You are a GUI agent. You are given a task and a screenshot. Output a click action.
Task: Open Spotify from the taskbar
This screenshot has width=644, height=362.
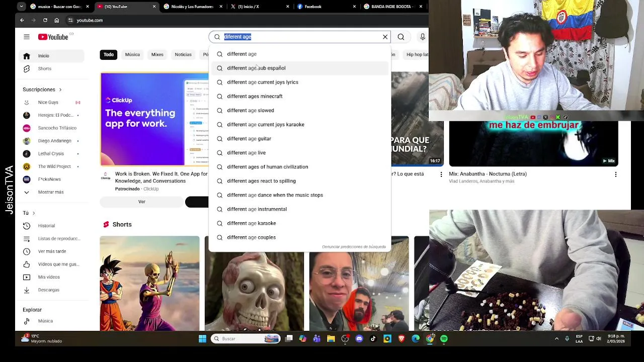pos(444,339)
